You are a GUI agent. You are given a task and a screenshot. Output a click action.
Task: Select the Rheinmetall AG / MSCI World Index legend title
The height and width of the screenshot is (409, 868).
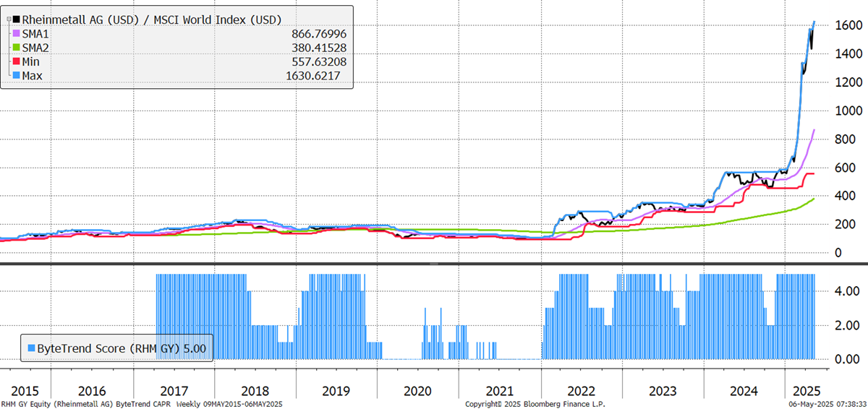[x=153, y=19]
